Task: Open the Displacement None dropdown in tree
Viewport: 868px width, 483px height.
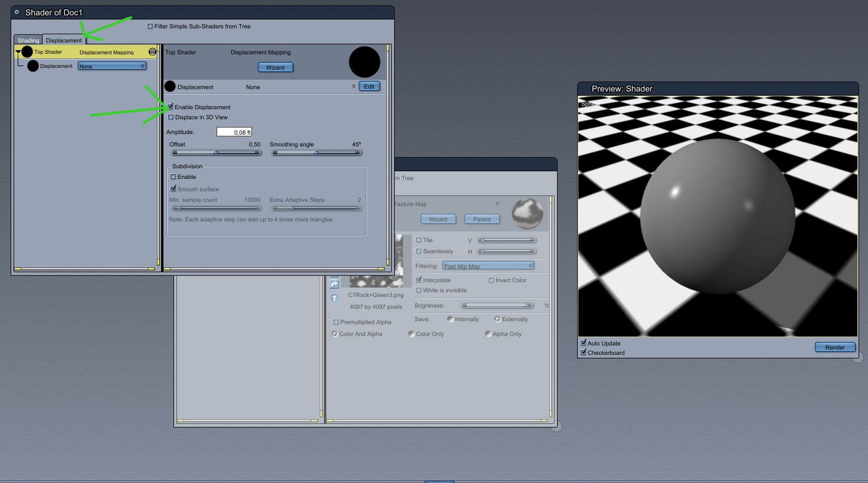Action: pyautogui.click(x=112, y=66)
